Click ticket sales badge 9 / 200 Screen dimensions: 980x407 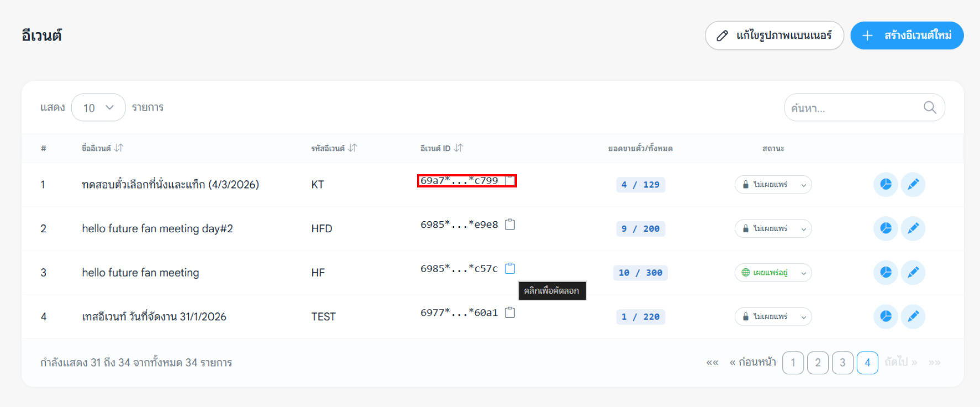tap(640, 228)
